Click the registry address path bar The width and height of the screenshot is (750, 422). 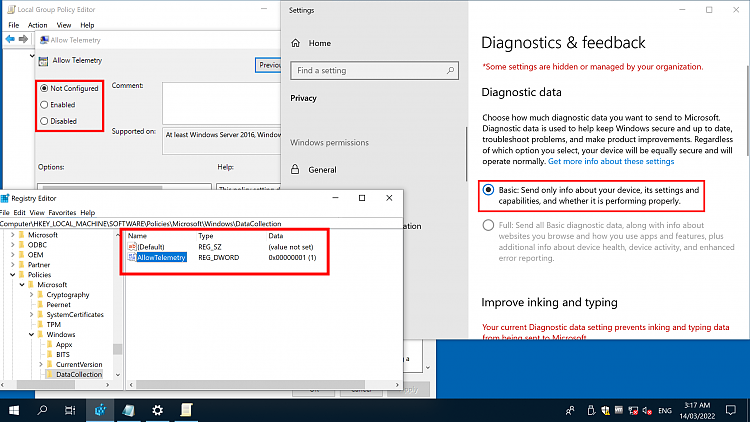pyautogui.click(x=201, y=223)
